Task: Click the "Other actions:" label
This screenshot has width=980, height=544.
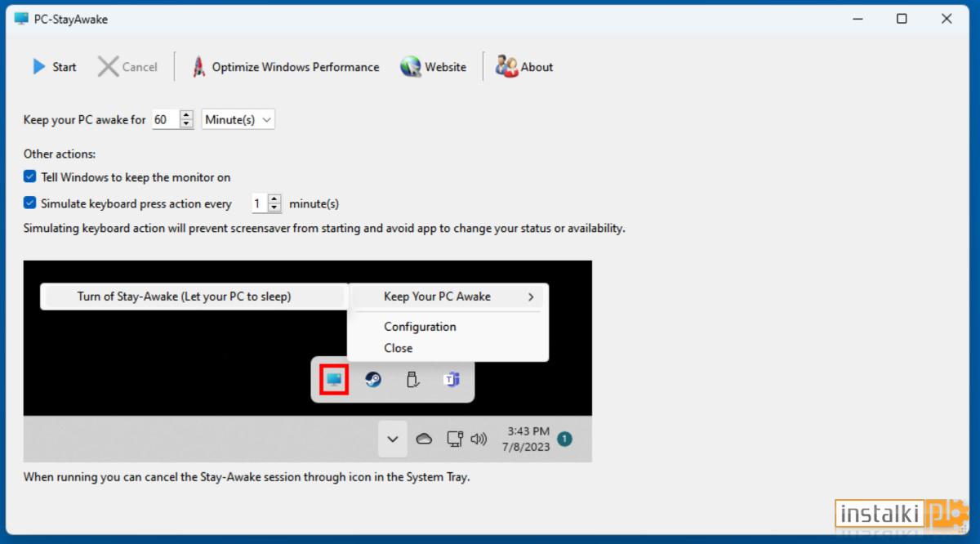Action: (60, 154)
